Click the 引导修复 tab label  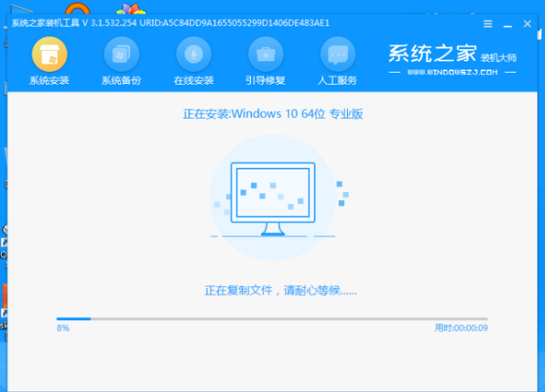(x=266, y=81)
